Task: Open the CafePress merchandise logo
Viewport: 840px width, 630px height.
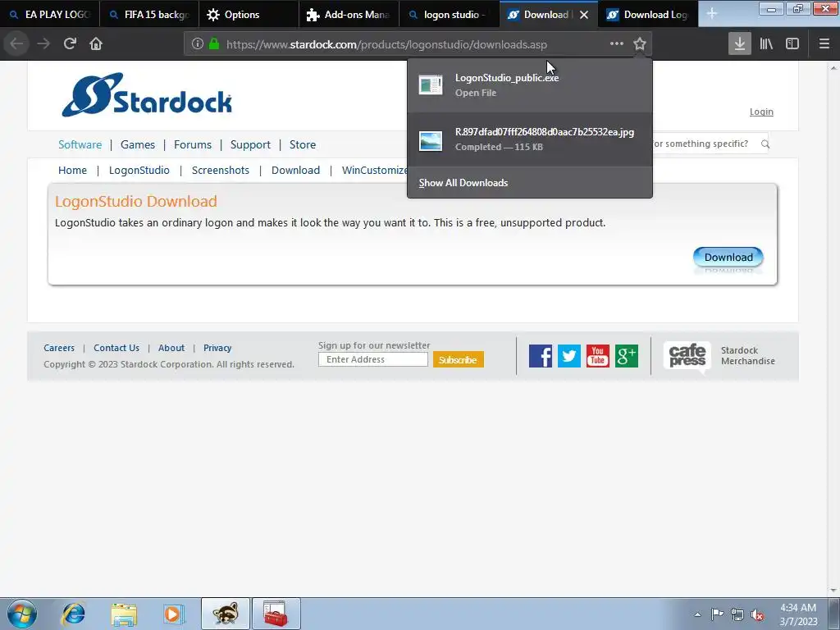Action: [687, 356]
